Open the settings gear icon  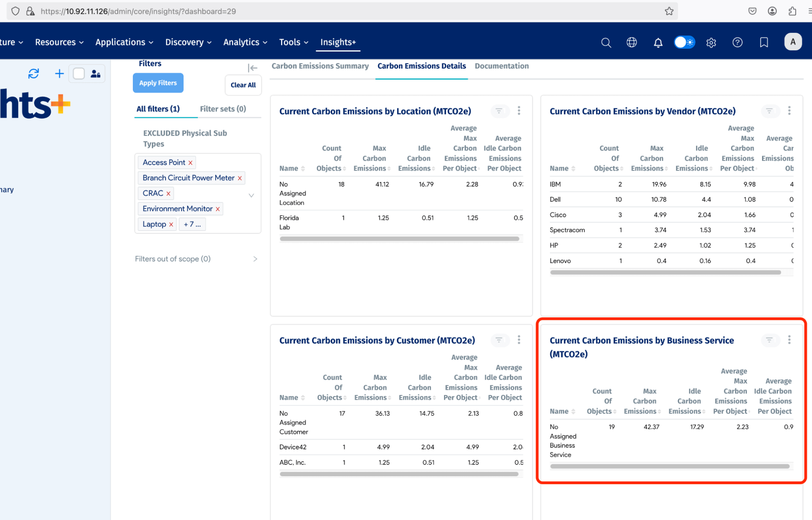pos(711,42)
